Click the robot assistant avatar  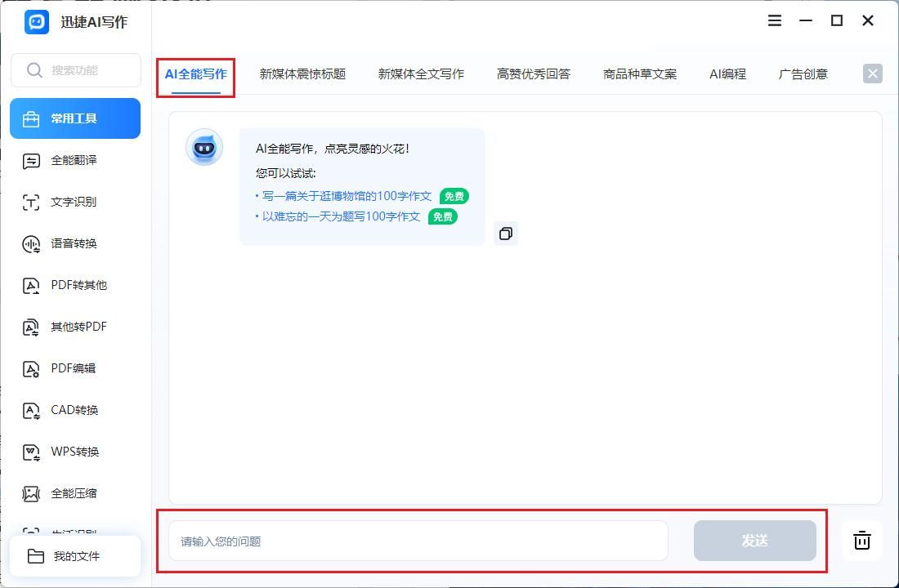click(204, 147)
